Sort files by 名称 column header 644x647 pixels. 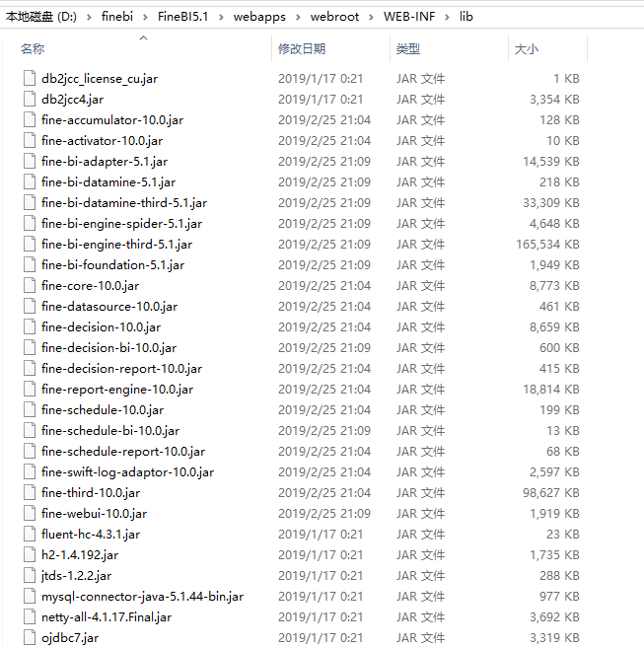click(33, 48)
